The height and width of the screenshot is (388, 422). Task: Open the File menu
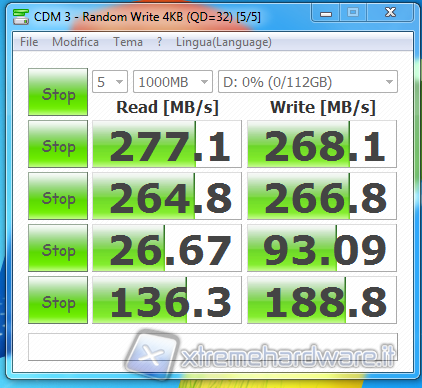29,42
